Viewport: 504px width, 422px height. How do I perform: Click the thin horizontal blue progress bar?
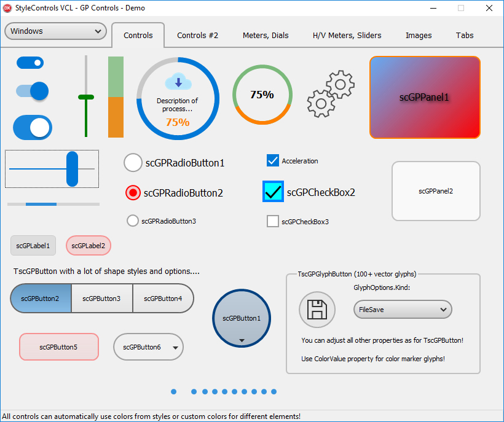53,205
